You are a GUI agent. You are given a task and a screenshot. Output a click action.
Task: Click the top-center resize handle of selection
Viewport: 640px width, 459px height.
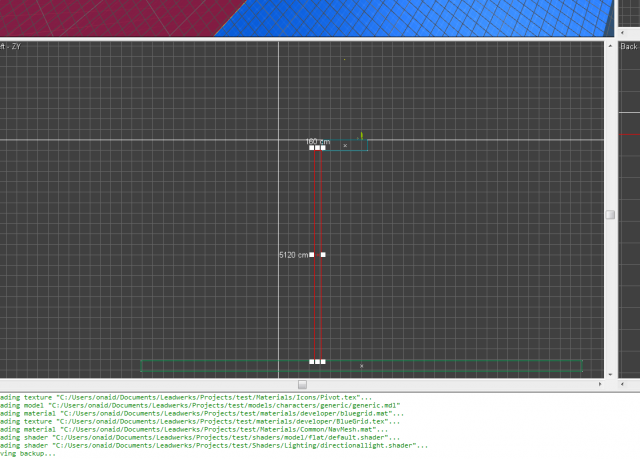tap(317, 148)
